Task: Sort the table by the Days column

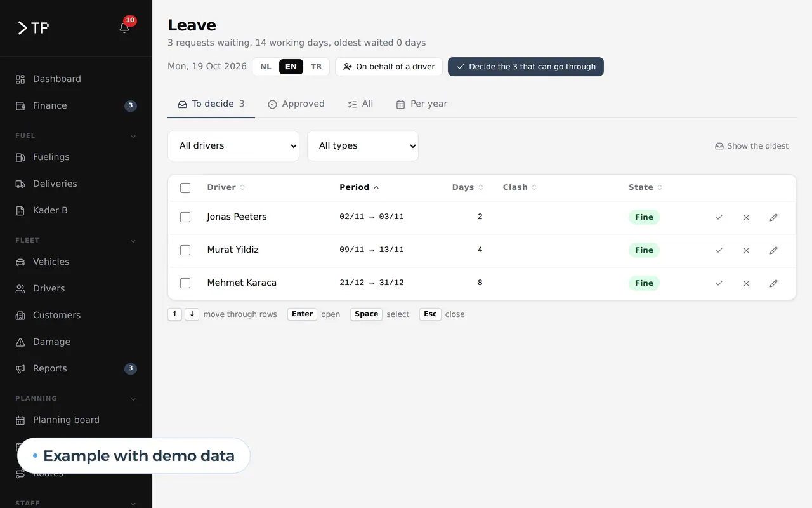Action: click(x=468, y=187)
